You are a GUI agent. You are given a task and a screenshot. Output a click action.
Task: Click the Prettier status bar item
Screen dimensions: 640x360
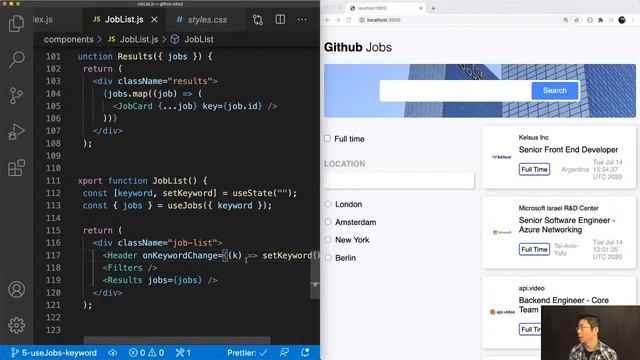click(247, 353)
